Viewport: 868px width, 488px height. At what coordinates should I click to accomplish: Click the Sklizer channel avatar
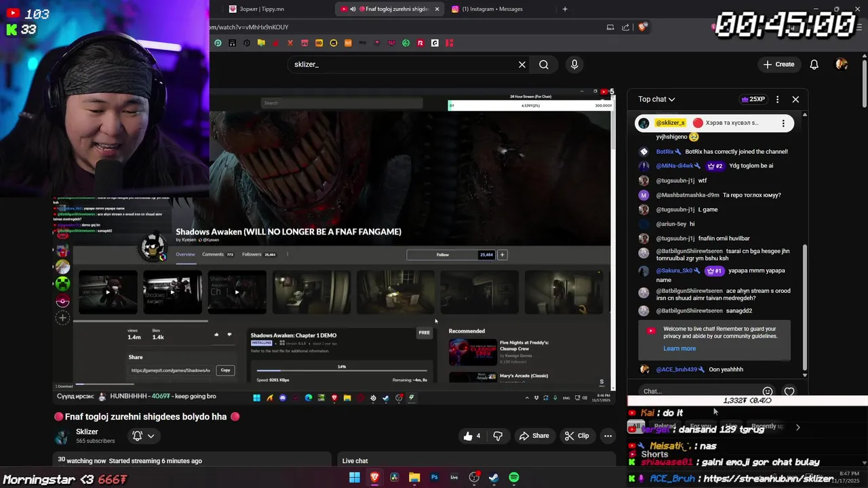click(x=62, y=436)
